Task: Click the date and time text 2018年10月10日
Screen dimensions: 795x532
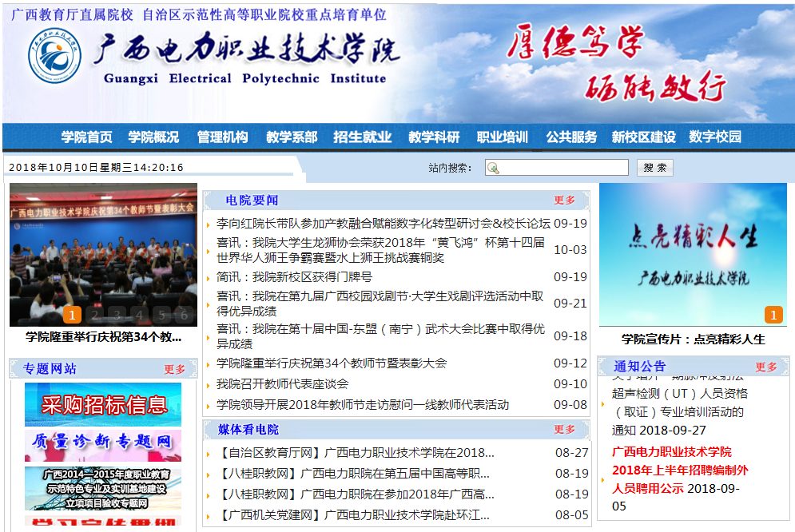Action: coord(96,167)
